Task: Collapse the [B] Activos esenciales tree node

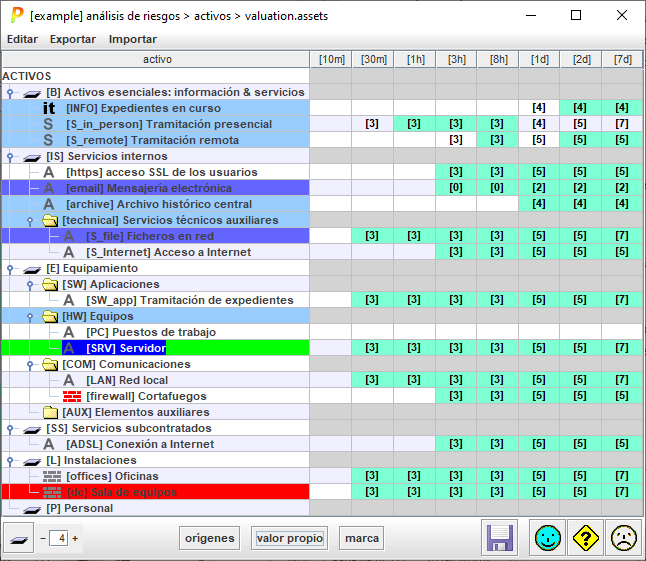Action: point(9,92)
